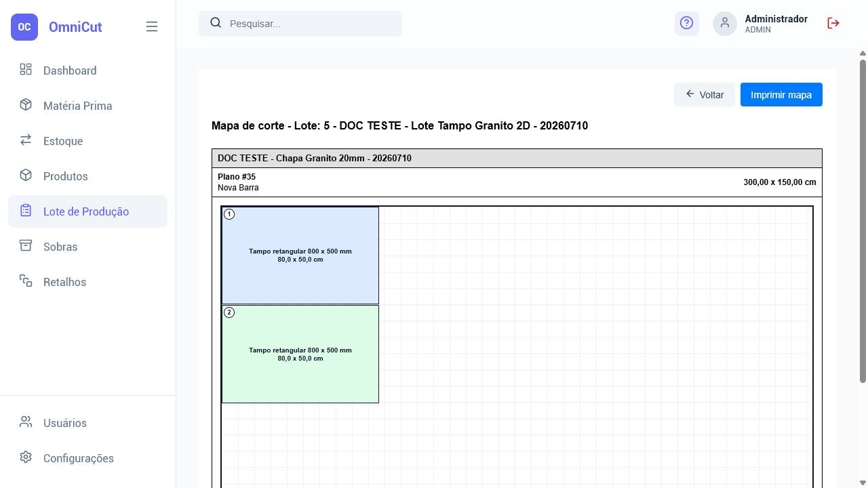Select the blue piece 1 on the cut map

point(300,256)
